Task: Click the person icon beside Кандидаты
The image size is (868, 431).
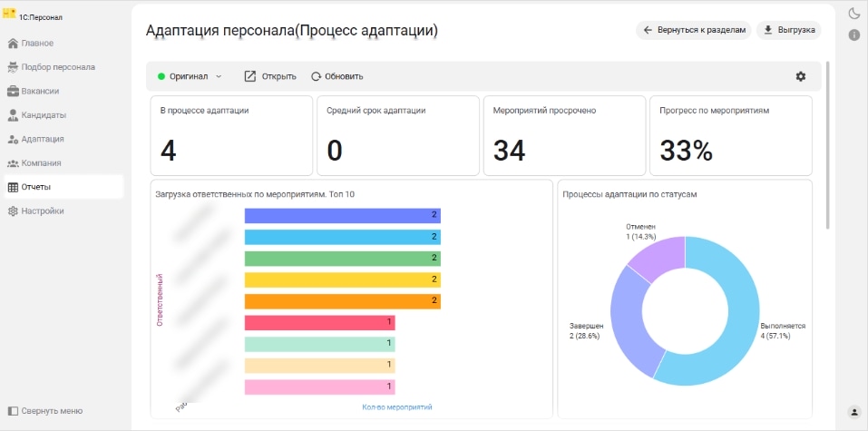Action: pos(14,115)
